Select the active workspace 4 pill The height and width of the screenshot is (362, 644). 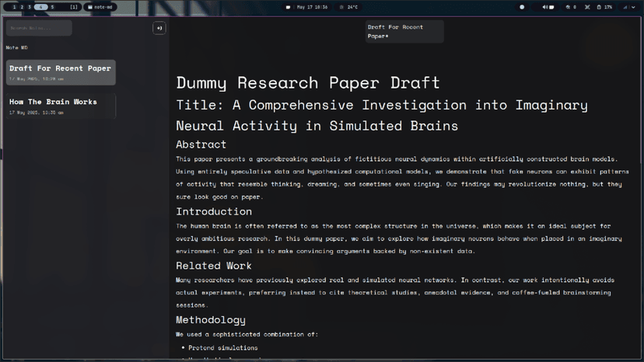pos(41,7)
